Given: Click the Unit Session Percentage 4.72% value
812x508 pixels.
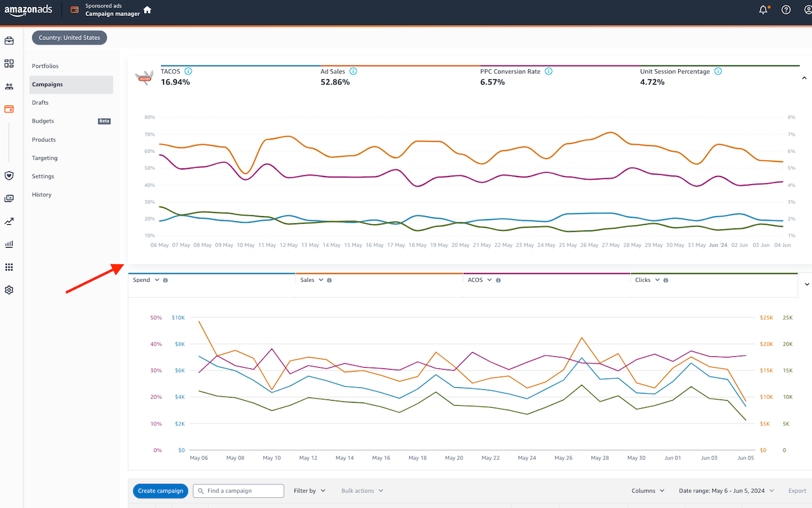Looking at the screenshot, I should 652,82.
